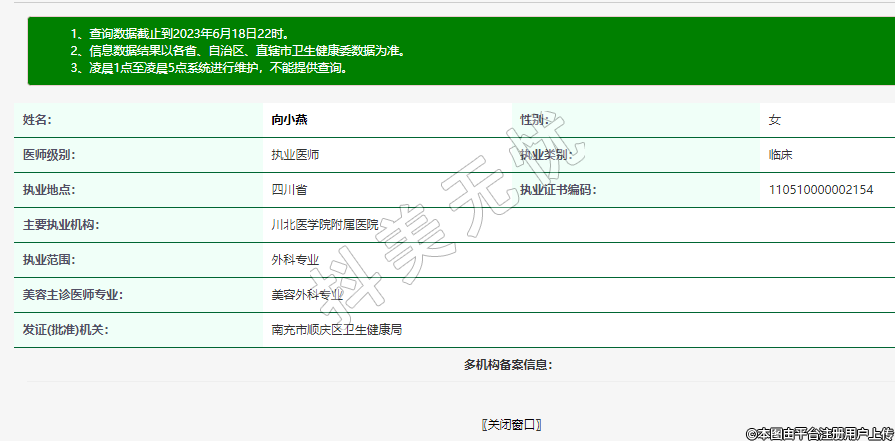Click the 美容外科专业 value
Image resolution: width=895 pixels, height=441 pixels.
(x=308, y=295)
